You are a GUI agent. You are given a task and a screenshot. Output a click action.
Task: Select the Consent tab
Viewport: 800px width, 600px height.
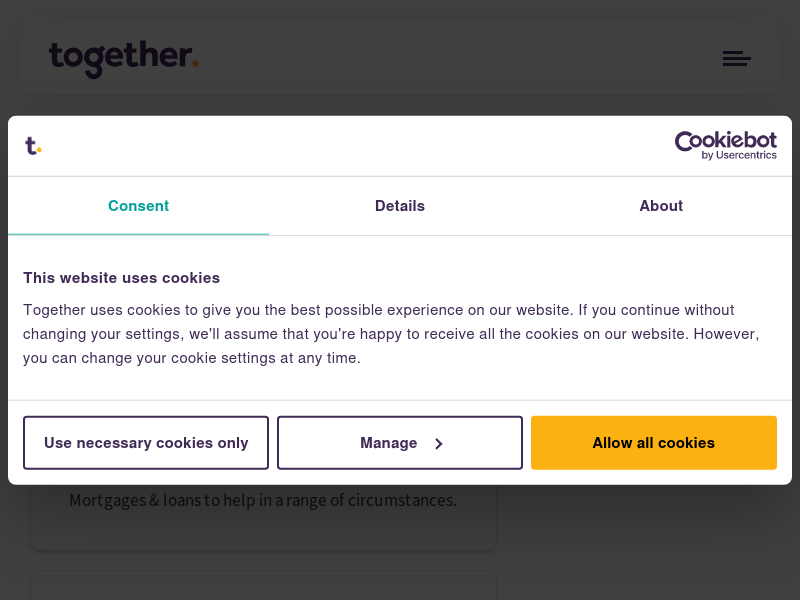point(138,206)
